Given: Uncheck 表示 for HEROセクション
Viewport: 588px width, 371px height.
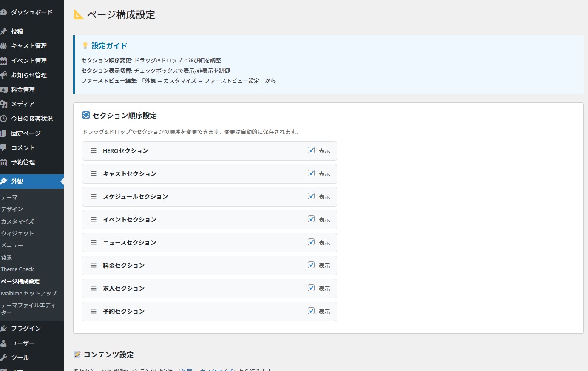Looking at the screenshot, I should tap(311, 150).
